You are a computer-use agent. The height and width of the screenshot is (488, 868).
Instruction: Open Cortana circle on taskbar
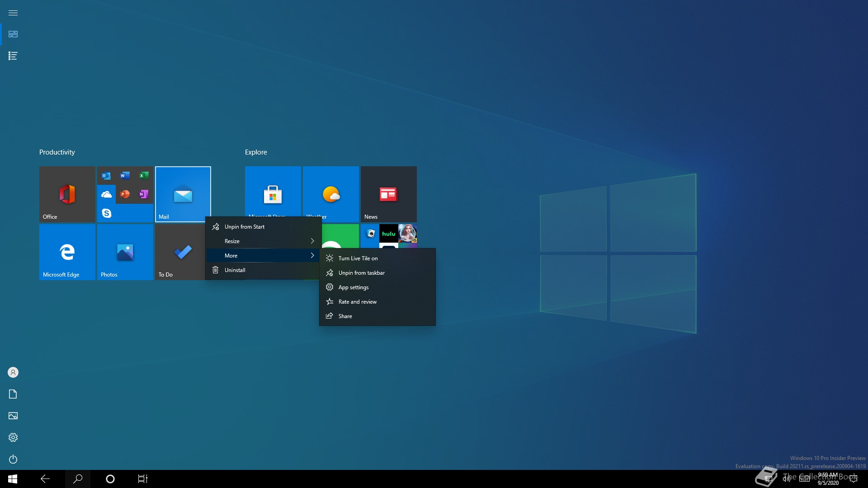click(110, 479)
